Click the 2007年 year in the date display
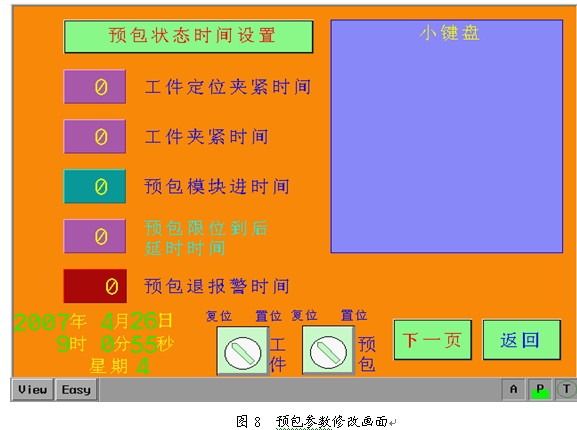The width and height of the screenshot is (577, 430). pos(50,321)
